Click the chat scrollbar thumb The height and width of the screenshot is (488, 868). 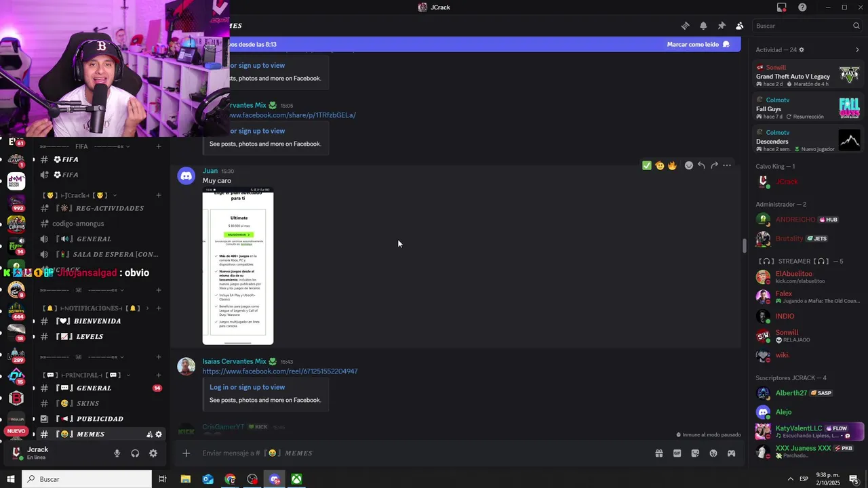(x=744, y=246)
